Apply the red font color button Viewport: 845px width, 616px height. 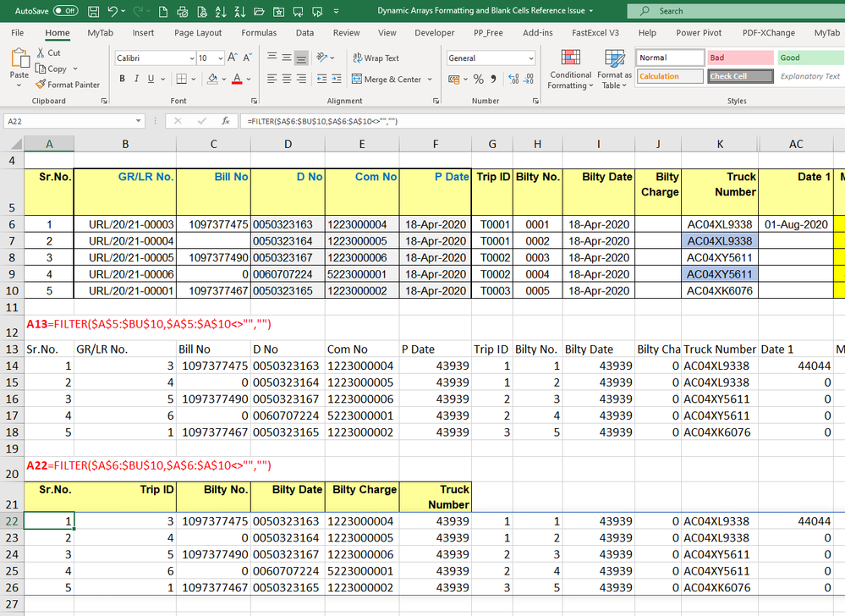click(x=237, y=80)
